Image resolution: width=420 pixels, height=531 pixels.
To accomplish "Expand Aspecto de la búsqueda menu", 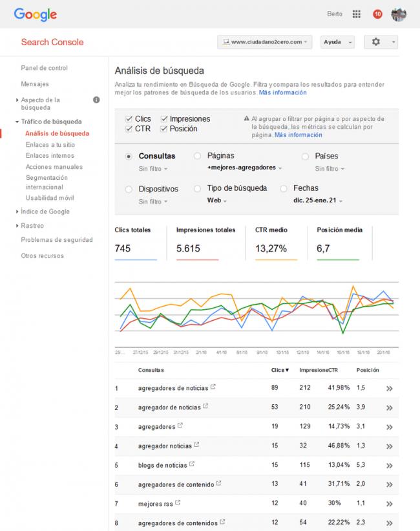I will 17,100.
